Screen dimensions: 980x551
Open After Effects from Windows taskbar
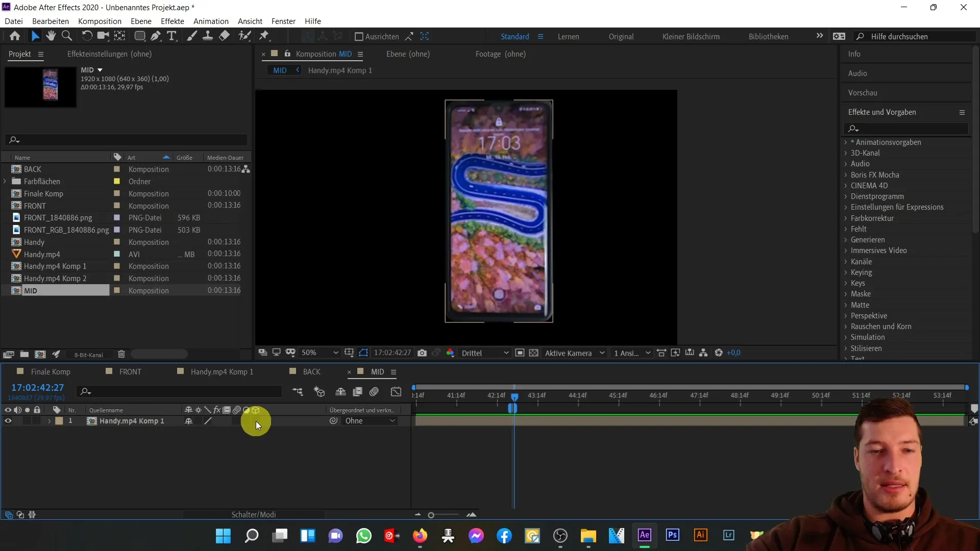pyautogui.click(x=644, y=535)
